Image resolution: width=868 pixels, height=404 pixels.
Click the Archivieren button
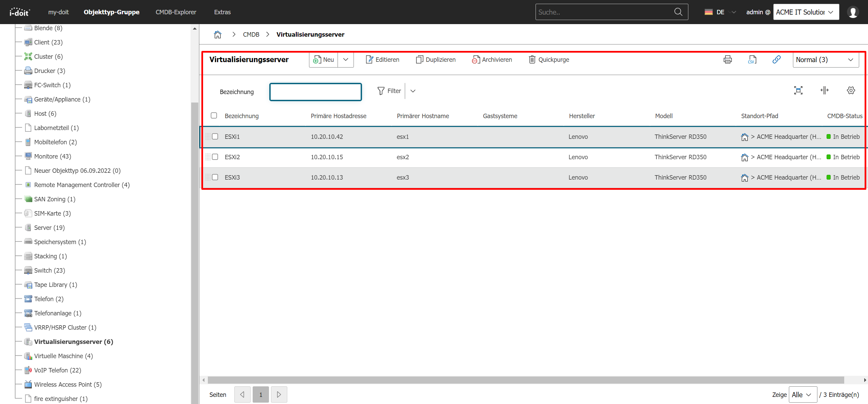click(x=492, y=60)
